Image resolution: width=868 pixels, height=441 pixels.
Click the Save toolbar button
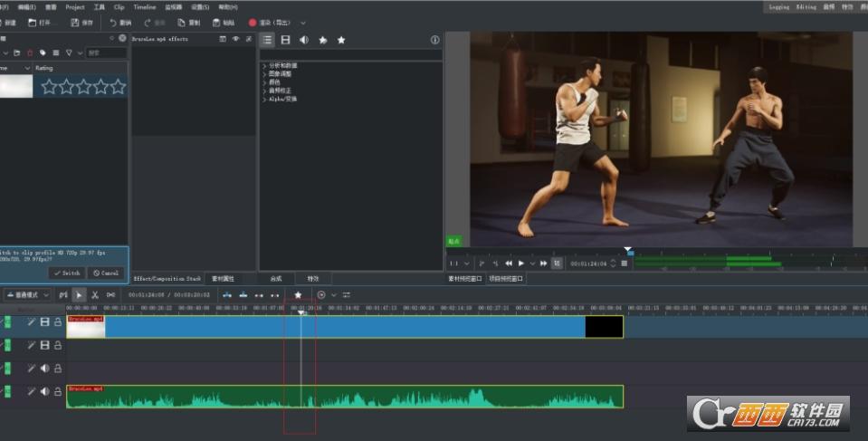82,23
